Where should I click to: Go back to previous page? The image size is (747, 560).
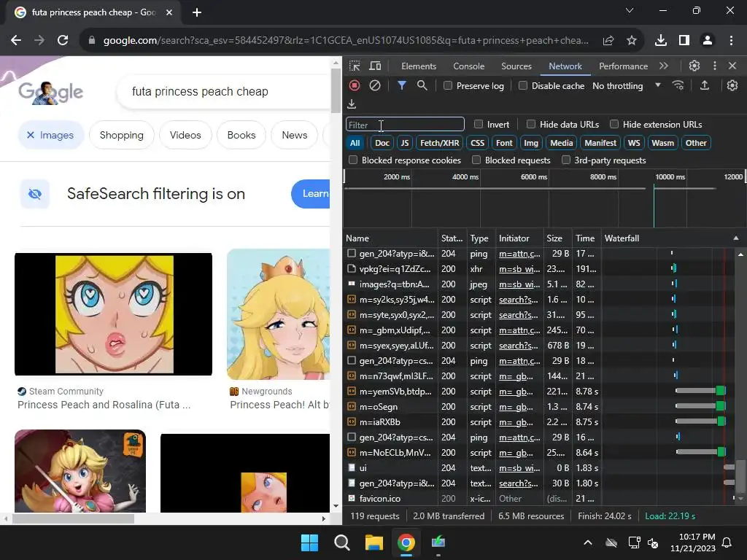[x=16, y=41]
